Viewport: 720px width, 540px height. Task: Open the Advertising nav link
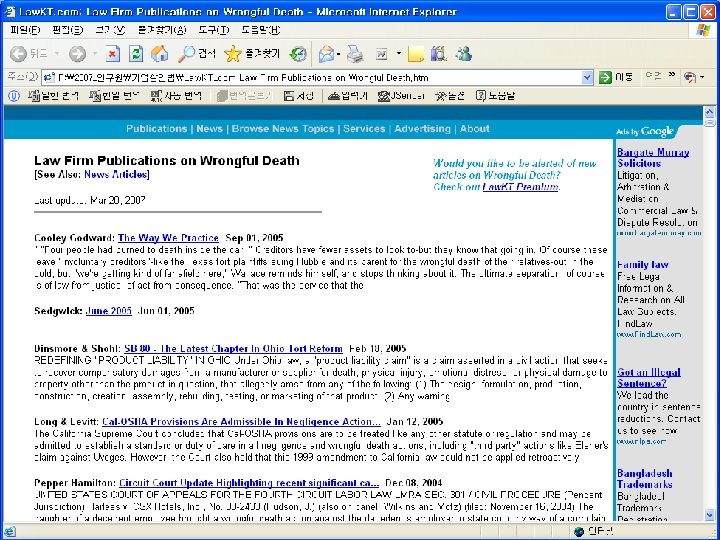pyautogui.click(x=422, y=129)
